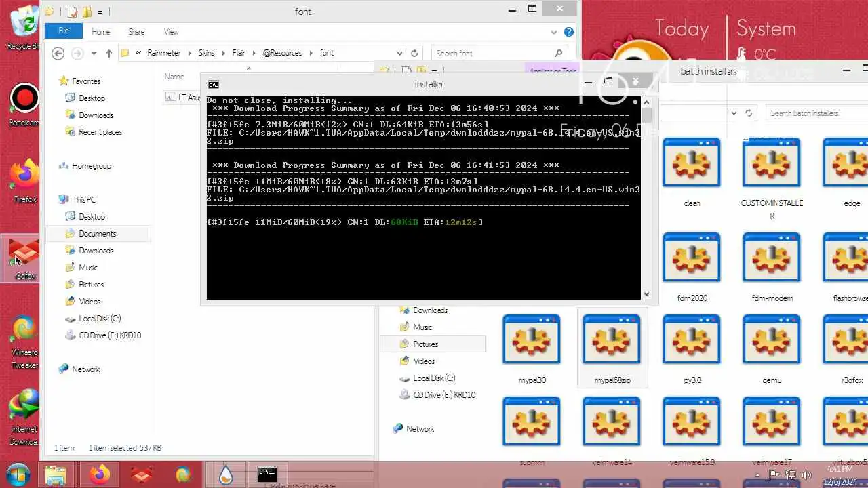Select the clean batch installer file

(x=692, y=173)
